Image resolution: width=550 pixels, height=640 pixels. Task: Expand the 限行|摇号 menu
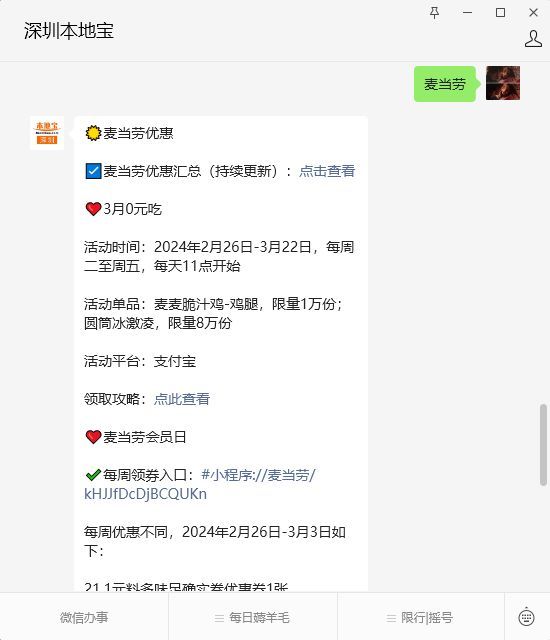point(421,617)
